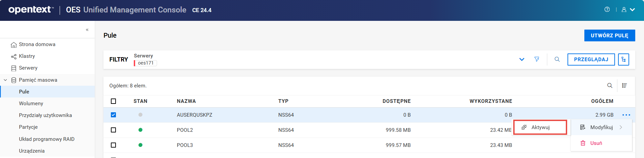Viewport: 644px width, 158px height.
Task: Open the user account dropdown
Action: pos(628,10)
